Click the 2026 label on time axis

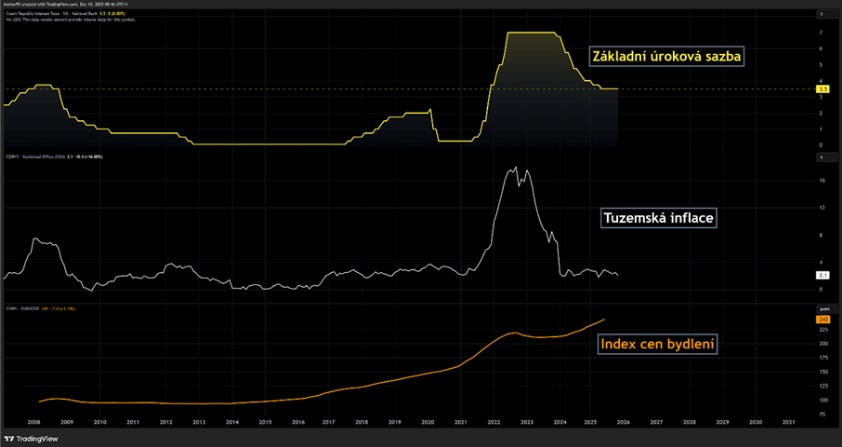coord(625,423)
